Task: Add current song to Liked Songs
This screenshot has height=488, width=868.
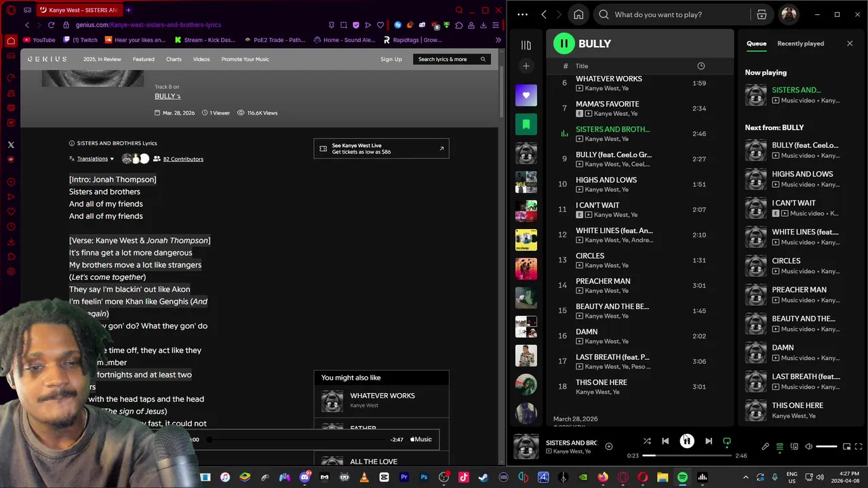Action: (x=609, y=446)
